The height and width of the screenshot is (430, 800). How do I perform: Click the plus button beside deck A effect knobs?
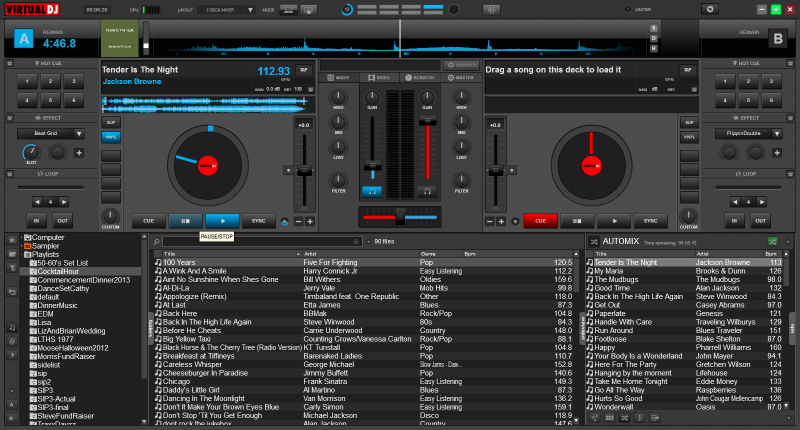pyautogui.click(x=79, y=153)
